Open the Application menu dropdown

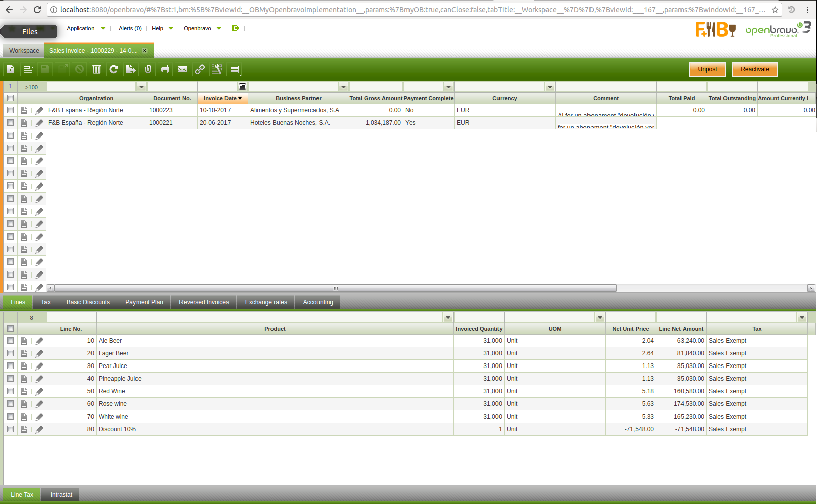86,28
